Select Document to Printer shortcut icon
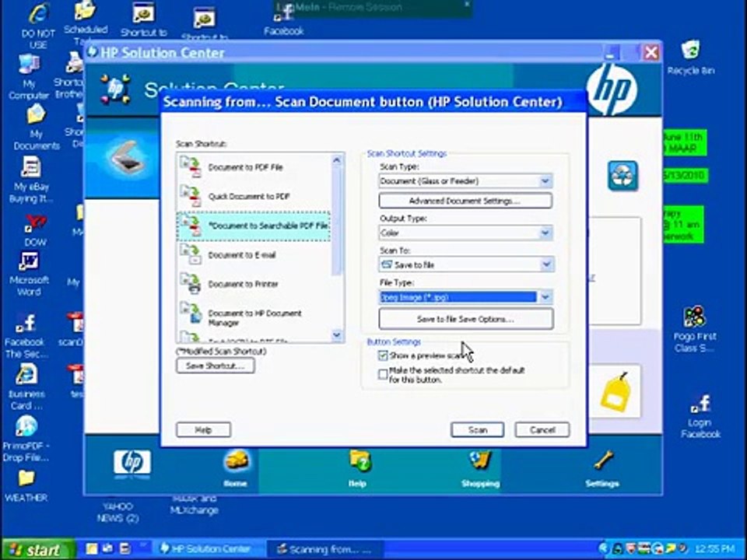Screen dimensions: 747x560 pyautogui.click(x=191, y=284)
